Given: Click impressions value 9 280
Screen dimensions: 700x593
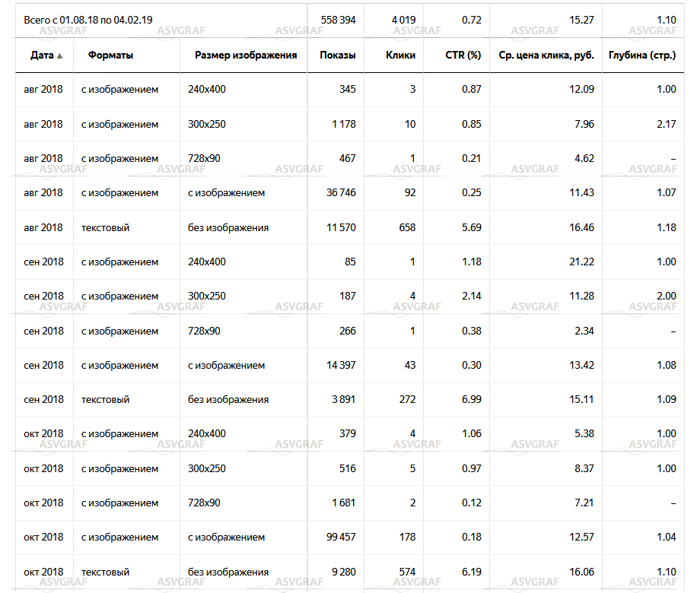Looking at the screenshot, I should pyautogui.click(x=344, y=572).
